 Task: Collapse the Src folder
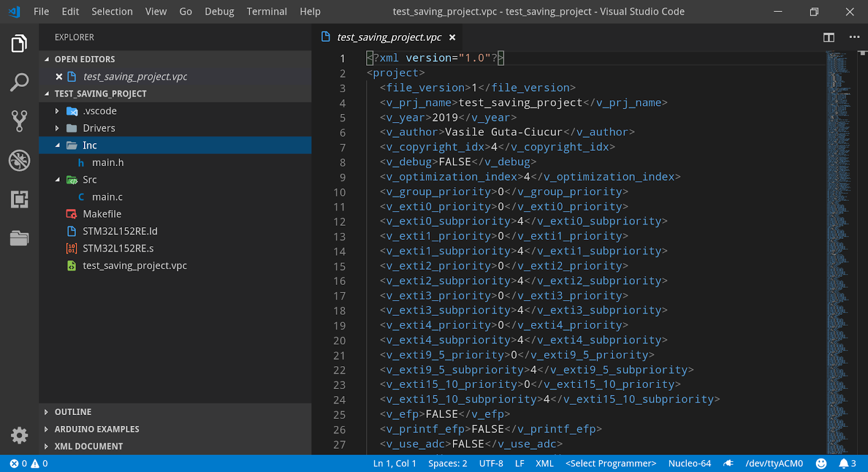(x=90, y=180)
